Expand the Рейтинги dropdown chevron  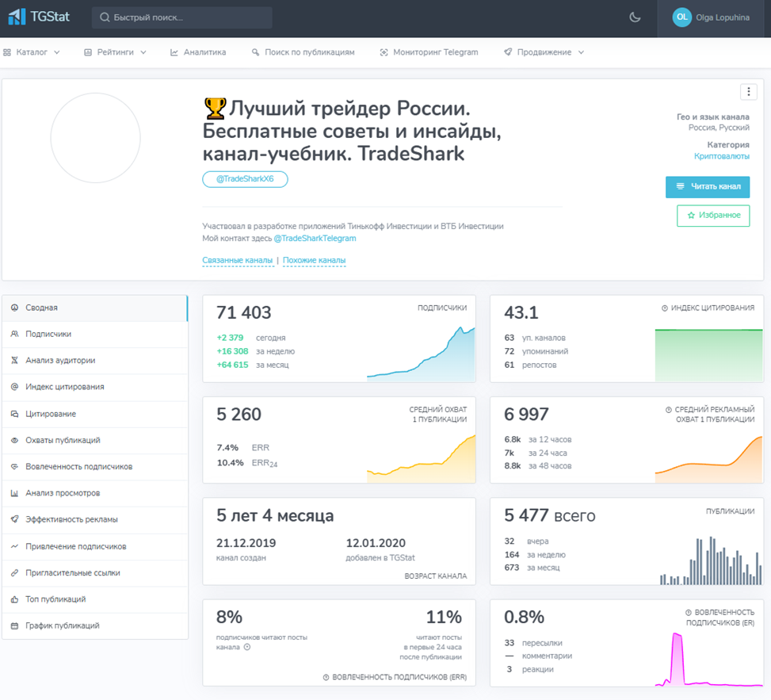(x=143, y=52)
